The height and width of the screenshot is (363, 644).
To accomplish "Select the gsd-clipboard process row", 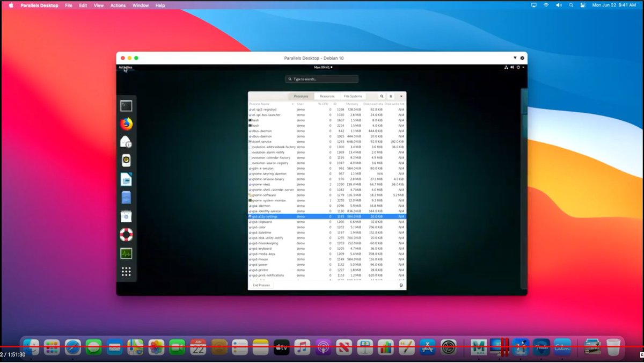I will [327, 222].
